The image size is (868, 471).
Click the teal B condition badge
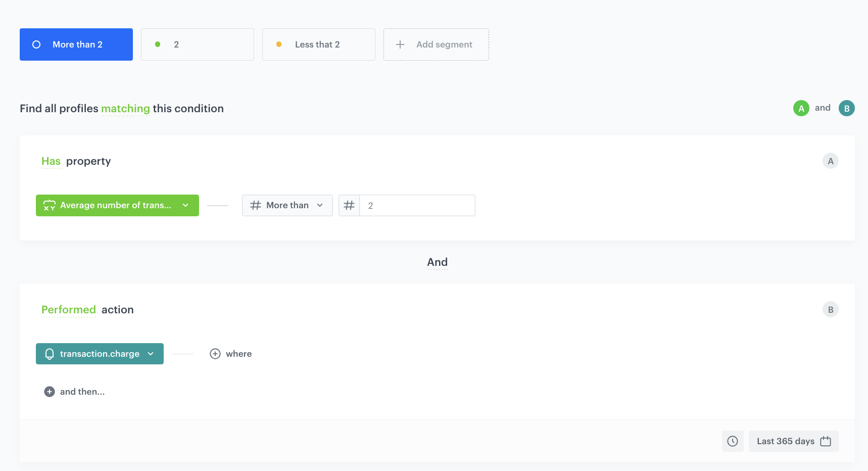click(846, 108)
